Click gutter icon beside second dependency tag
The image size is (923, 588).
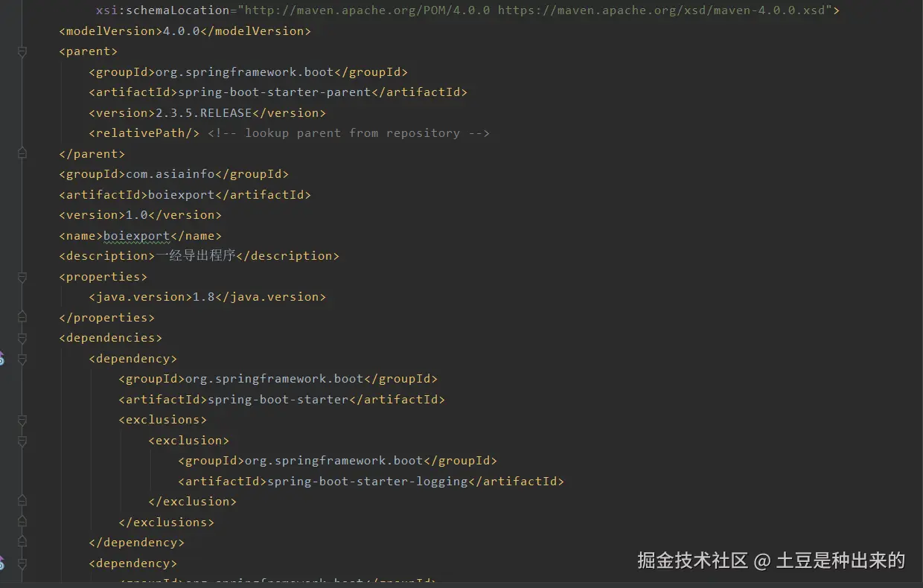tap(1, 563)
